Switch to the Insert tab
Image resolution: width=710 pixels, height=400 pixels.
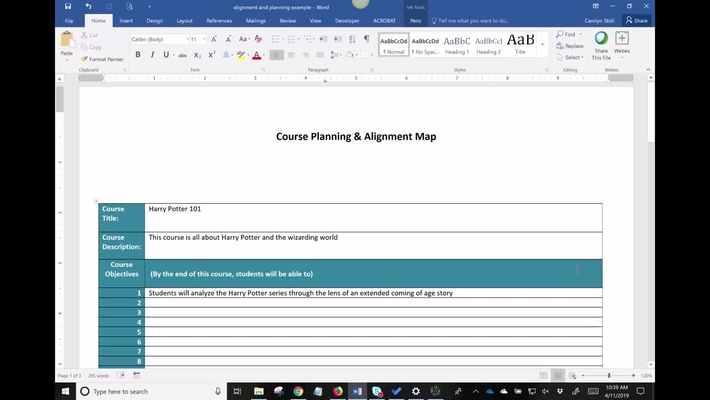[x=126, y=20]
